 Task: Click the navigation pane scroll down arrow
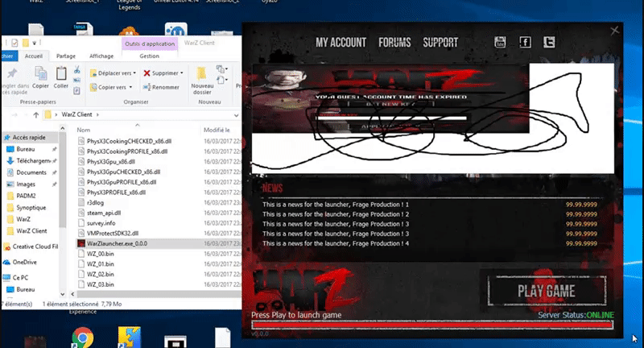click(63, 294)
